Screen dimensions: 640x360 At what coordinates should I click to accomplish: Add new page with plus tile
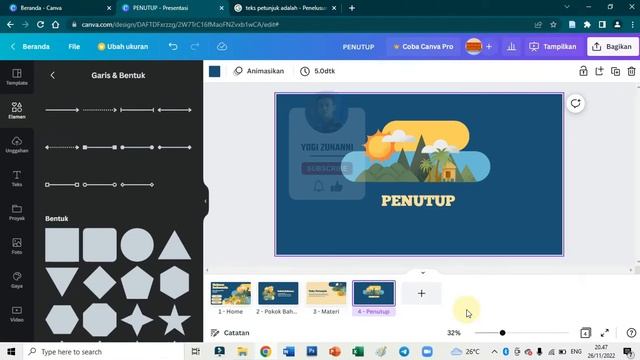[421, 293]
